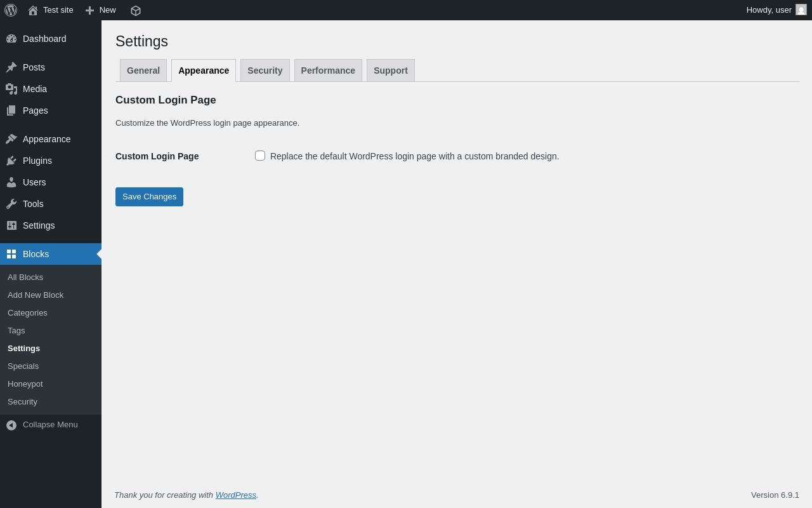Select the Appearance settings tab
The width and height of the screenshot is (812, 508).
click(x=204, y=70)
